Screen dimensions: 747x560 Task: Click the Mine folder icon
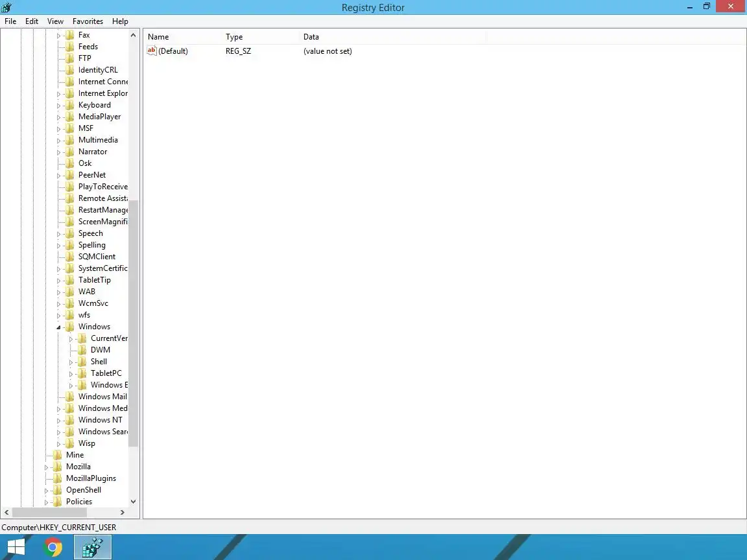58,455
